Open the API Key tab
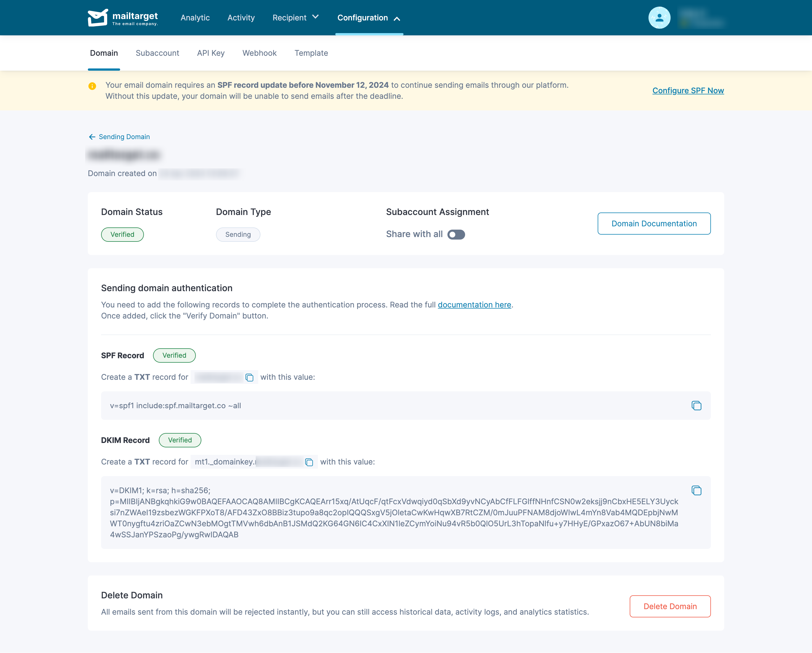This screenshot has height=653, width=812. click(210, 53)
